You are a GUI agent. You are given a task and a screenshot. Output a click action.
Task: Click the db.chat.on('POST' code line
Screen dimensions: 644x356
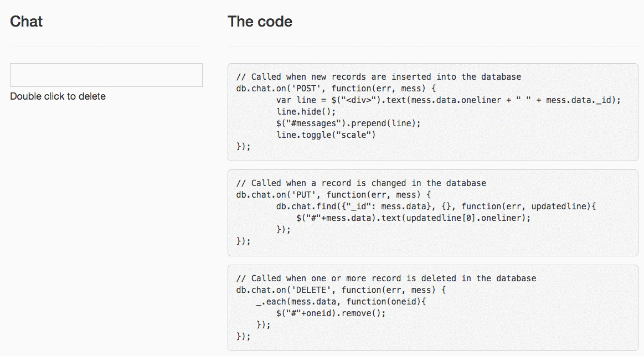pyautogui.click(x=336, y=88)
